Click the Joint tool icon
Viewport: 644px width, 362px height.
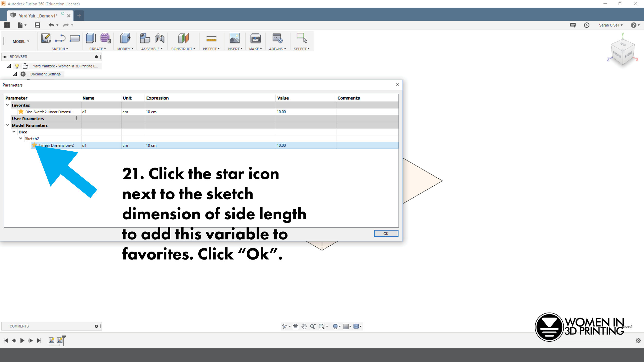pos(160,38)
